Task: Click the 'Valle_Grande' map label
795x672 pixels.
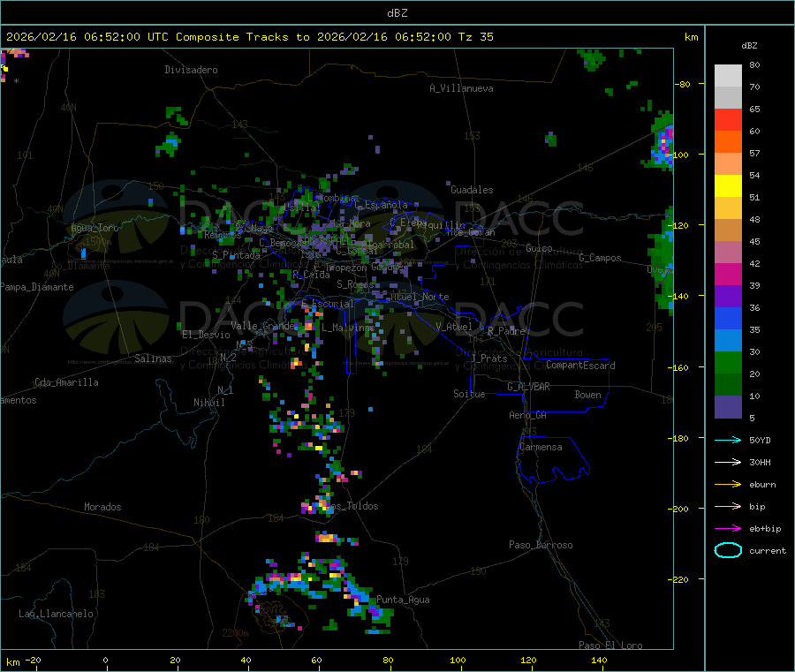Action: (263, 325)
